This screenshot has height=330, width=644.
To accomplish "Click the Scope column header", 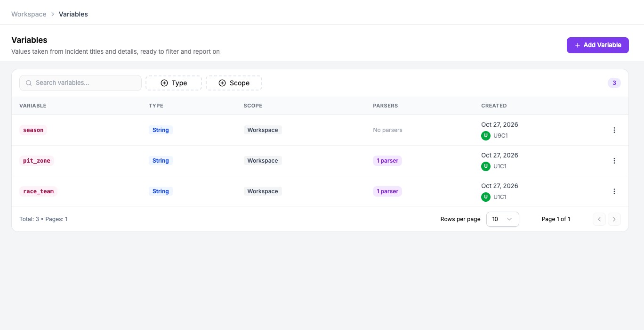I will click(x=253, y=106).
